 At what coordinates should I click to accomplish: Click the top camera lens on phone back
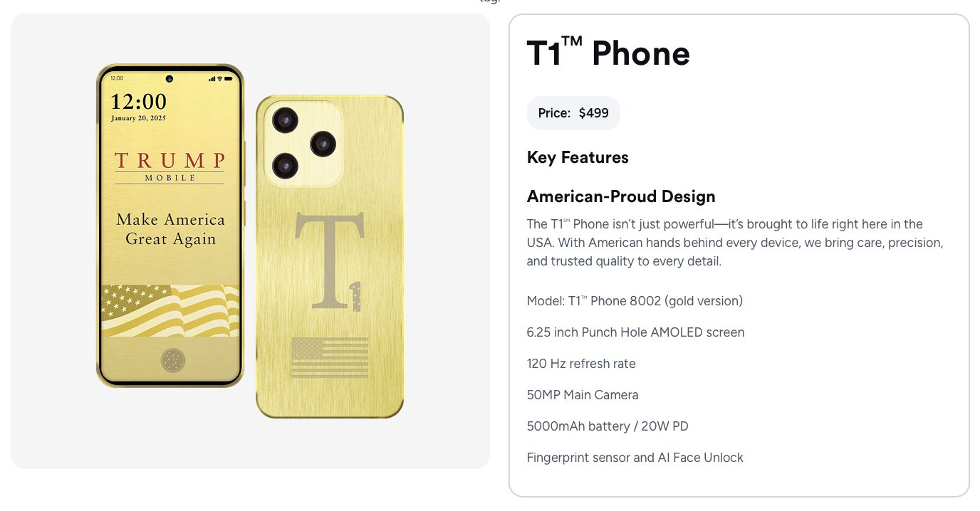point(285,120)
